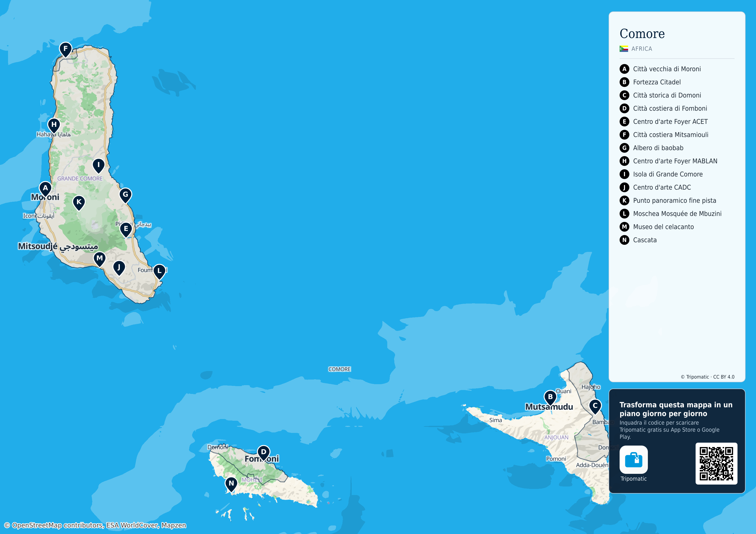Click the QR code image

click(x=716, y=464)
